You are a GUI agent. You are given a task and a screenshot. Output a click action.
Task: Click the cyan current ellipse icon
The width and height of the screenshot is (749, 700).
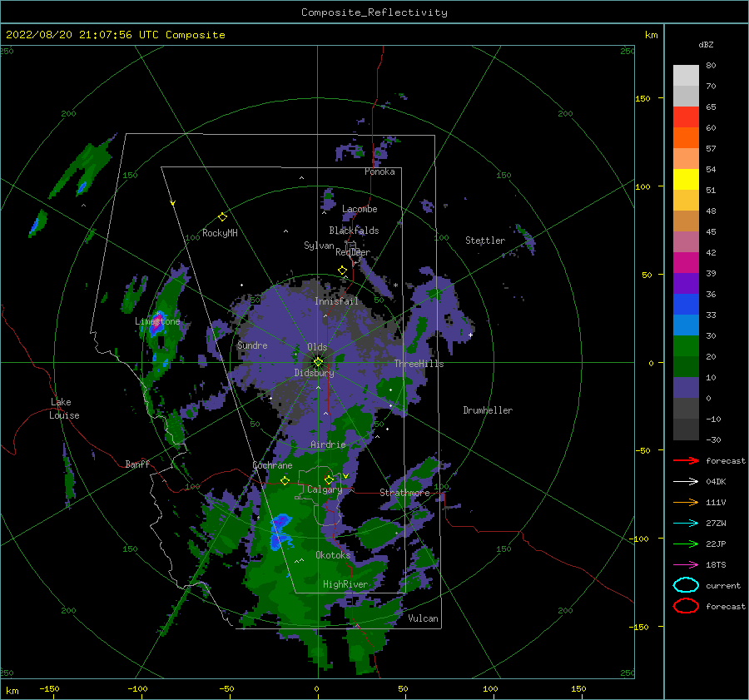pyautogui.click(x=686, y=585)
